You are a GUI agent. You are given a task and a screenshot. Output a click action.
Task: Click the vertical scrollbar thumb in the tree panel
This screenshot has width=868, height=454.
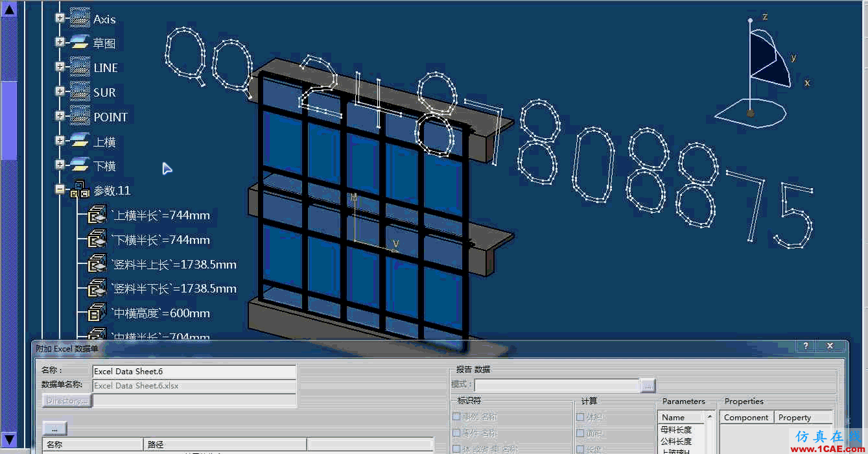9,120
